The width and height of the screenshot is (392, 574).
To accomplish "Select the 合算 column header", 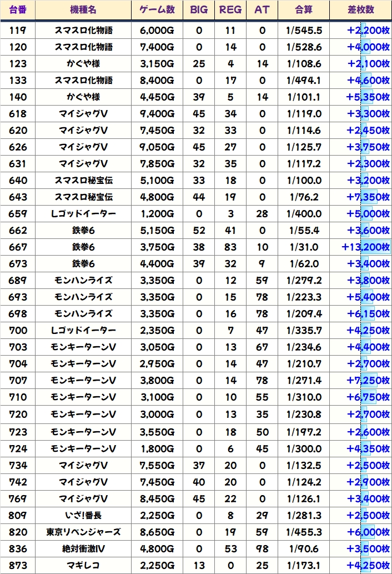I will (304, 10).
